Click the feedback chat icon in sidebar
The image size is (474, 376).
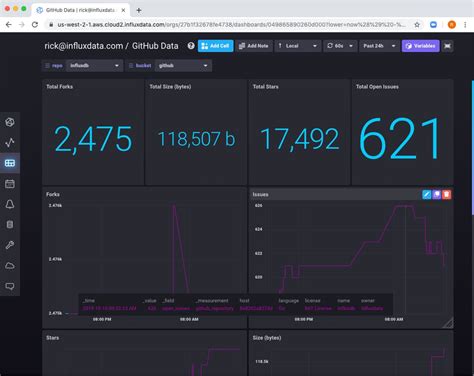coord(10,286)
